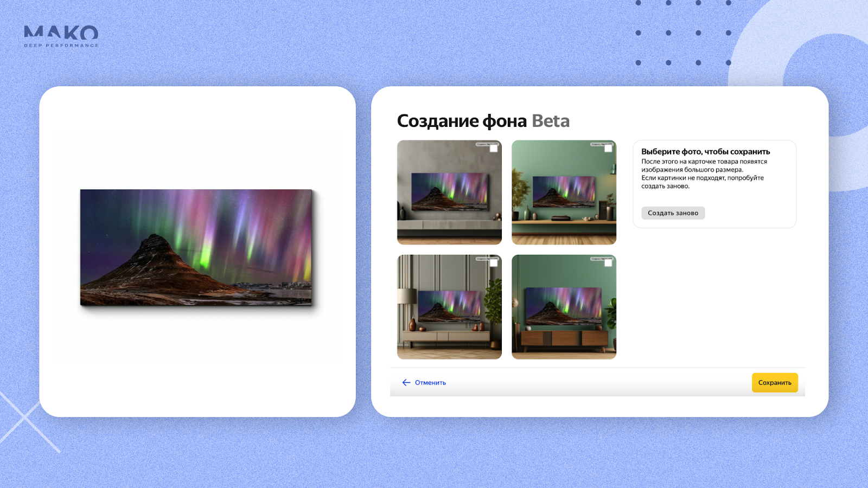This screenshot has height=488, width=868.
Task: Open paneled wall with floor lamp image
Action: coord(449,307)
